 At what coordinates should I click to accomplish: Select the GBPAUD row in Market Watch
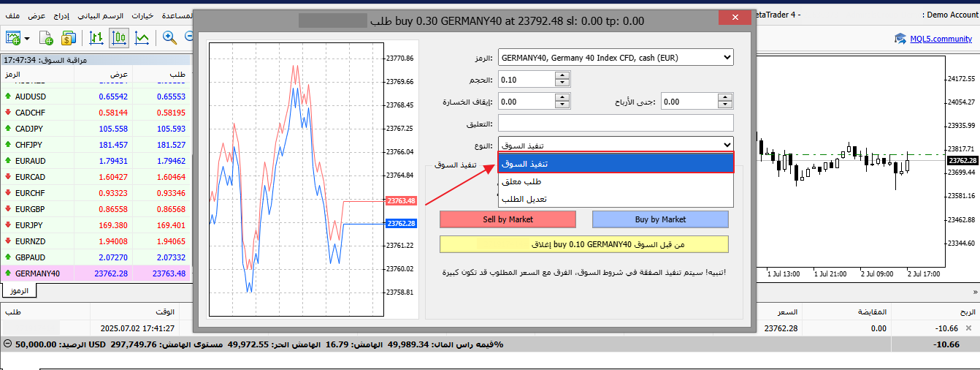[96, 257]
